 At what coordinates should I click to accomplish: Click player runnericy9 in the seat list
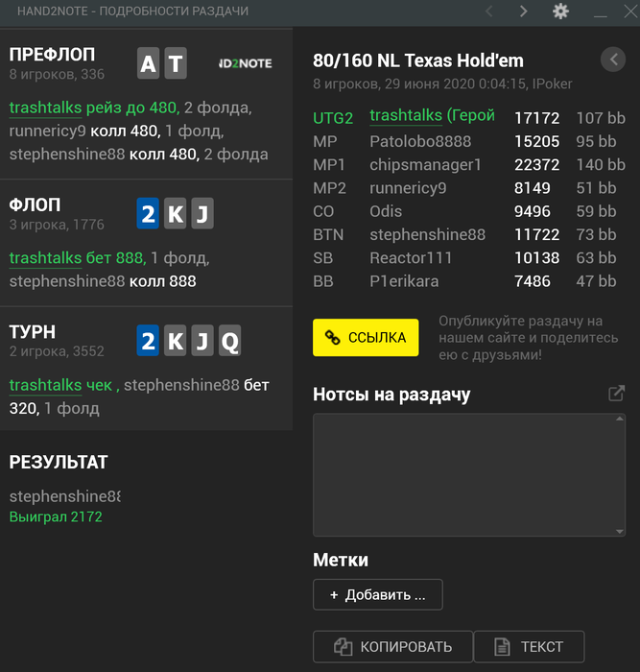pyautogui.click(x=408, y=188)
